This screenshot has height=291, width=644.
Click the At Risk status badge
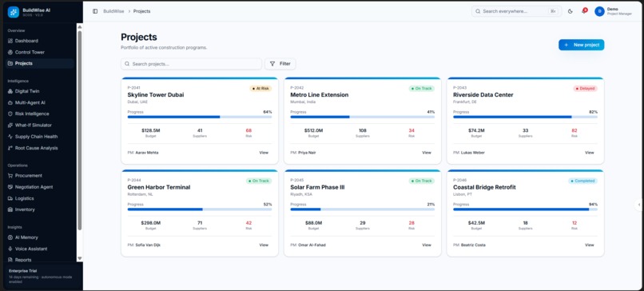click(x=260, y=89)
